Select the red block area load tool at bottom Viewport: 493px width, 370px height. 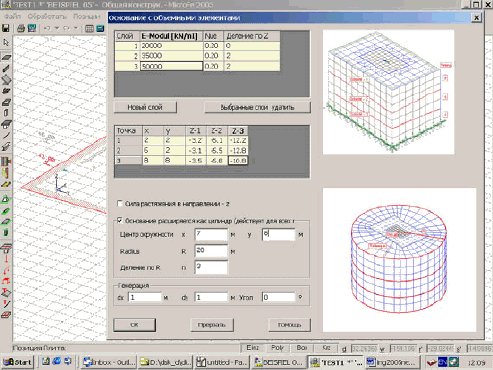coord(6,314)
